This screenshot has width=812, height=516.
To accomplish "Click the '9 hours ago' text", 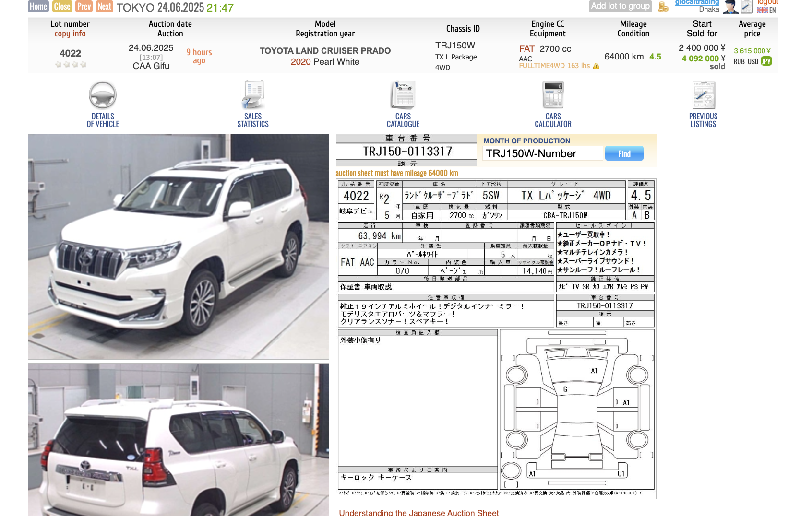I will tap(199, 57).
